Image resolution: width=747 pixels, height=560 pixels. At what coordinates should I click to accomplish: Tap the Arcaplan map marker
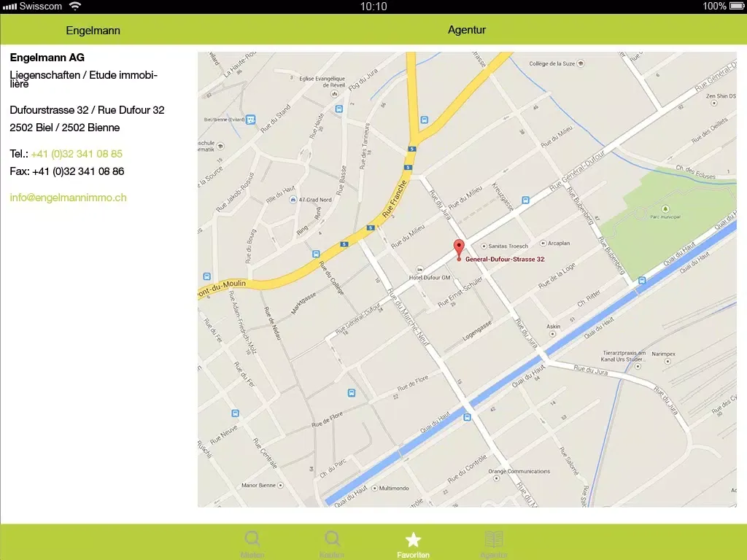point(543,243)
